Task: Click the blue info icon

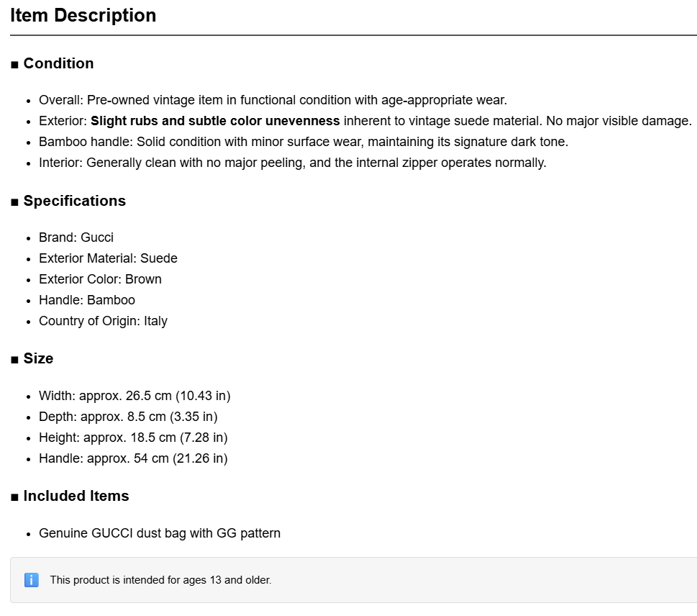Action: (31, 580)
